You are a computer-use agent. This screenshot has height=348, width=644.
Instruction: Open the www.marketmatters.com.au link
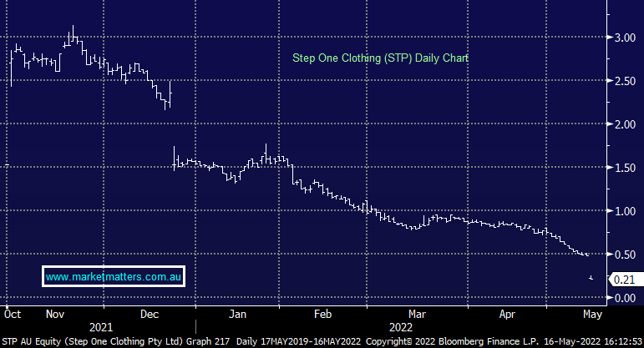pyautogui.click(x=114, y=276)
